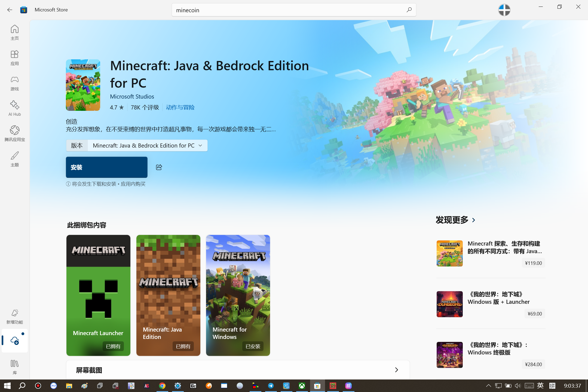
Task: Expand the screenshots (屏幕截图) section chevron
Action: coord(396,370)
